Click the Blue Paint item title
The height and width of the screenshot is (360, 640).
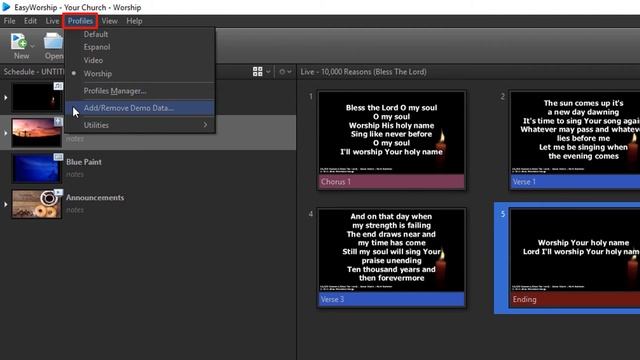point(84,162)
